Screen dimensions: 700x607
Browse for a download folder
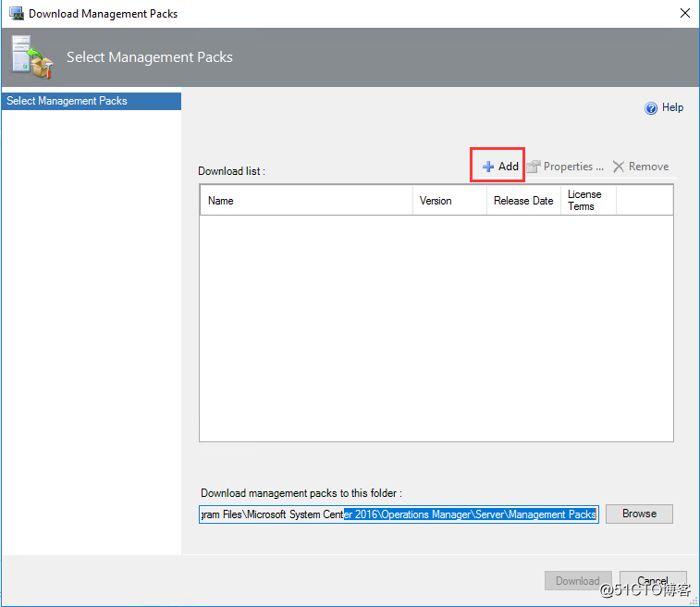(639, 514)
